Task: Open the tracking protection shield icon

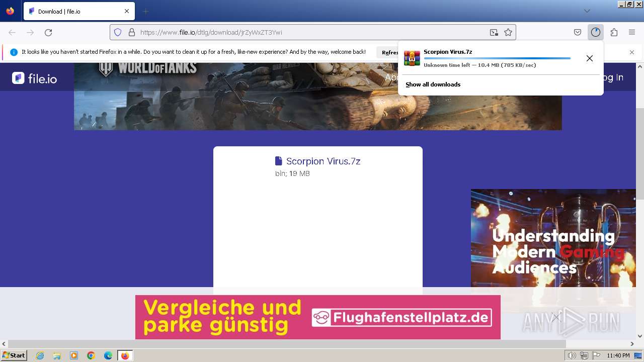Action: click(118, 33)
